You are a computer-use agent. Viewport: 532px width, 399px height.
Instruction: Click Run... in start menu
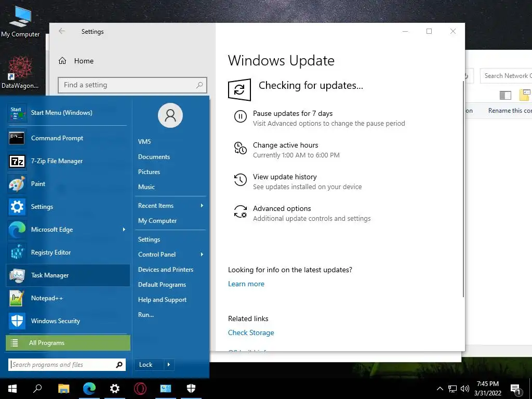point(146,314)
